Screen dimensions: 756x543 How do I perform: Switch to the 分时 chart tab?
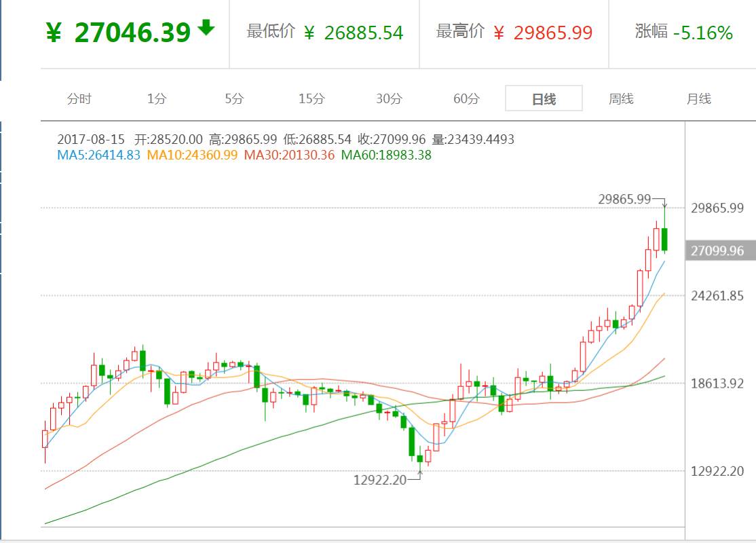[x=79, y=99]
